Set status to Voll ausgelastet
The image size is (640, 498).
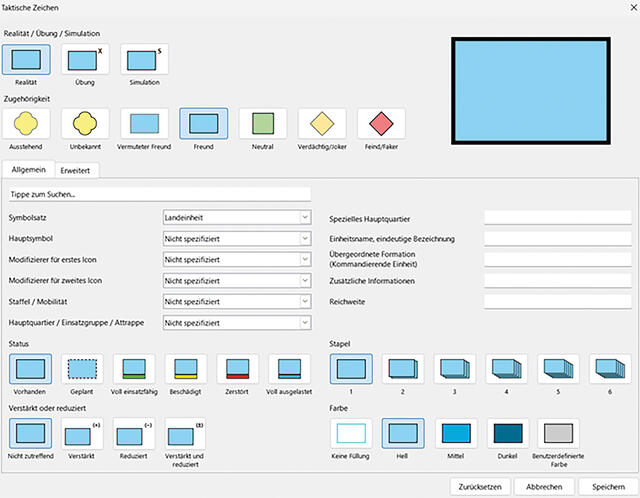pos(289,369)
